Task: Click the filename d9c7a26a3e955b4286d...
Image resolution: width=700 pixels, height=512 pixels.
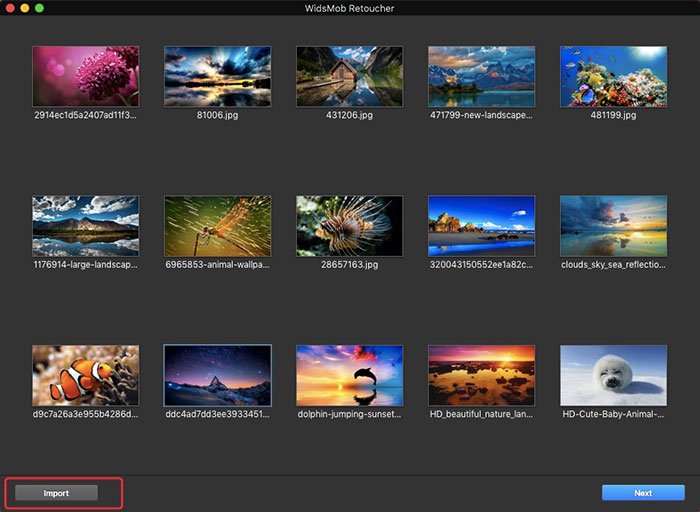Action: click(86, 414)
